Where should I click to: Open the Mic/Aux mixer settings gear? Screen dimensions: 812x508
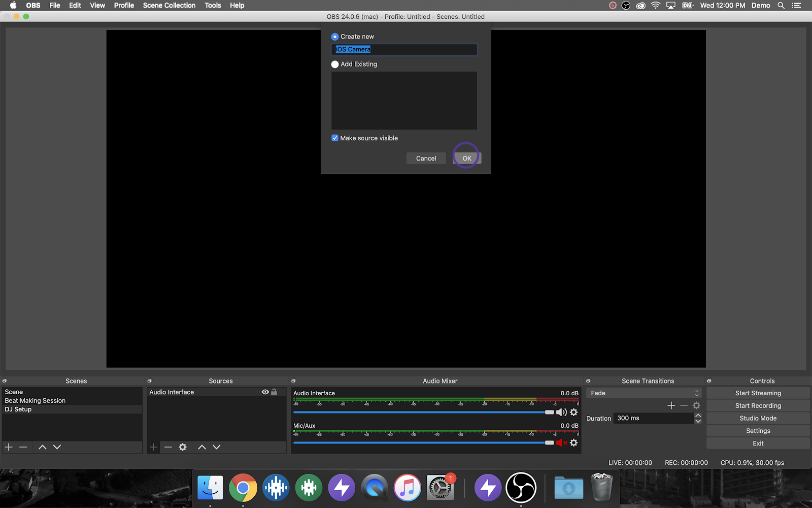(574, 443)
